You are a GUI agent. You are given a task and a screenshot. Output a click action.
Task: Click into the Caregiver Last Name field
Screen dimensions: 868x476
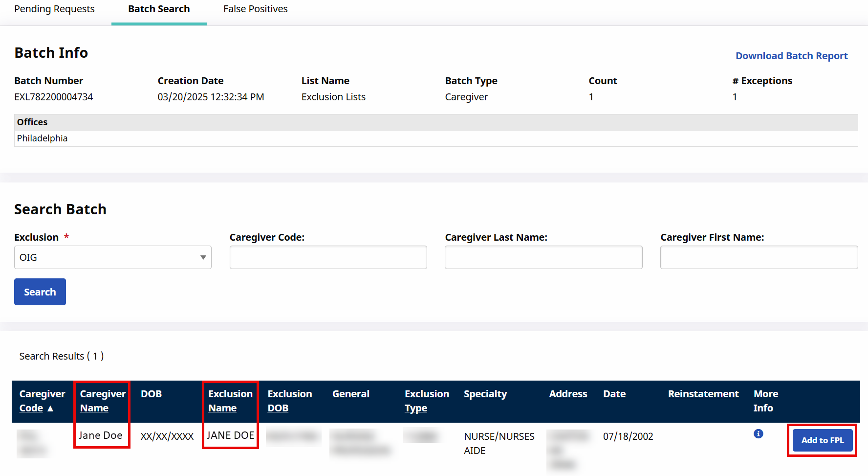point(543,257)
